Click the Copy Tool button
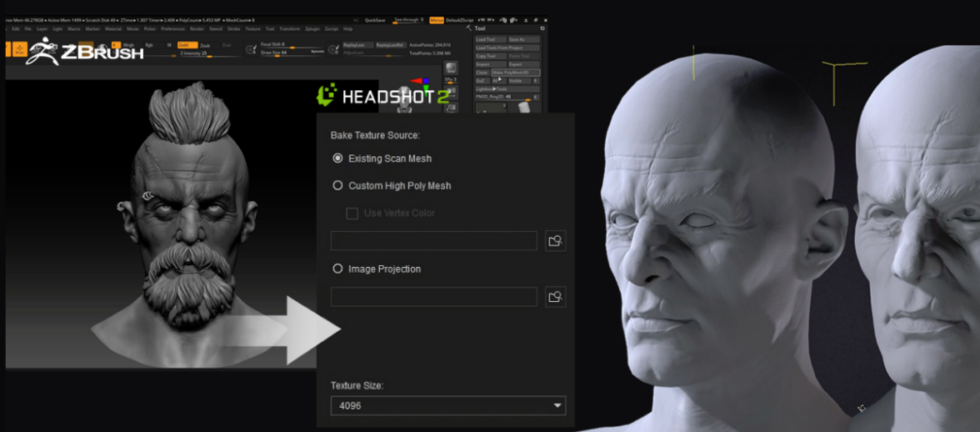The height and width of the screenshot is (432, 980). (x=491, y=56)
